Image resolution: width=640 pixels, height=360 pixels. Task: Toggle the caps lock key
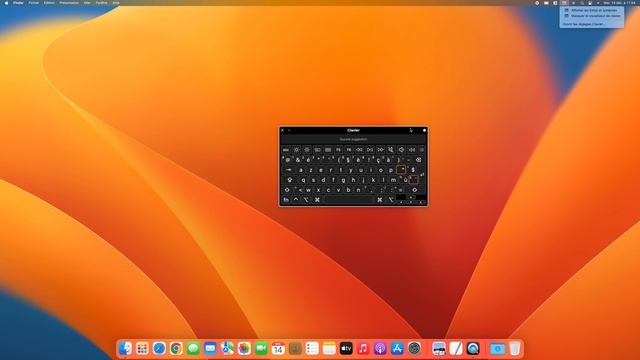point(290,180)
